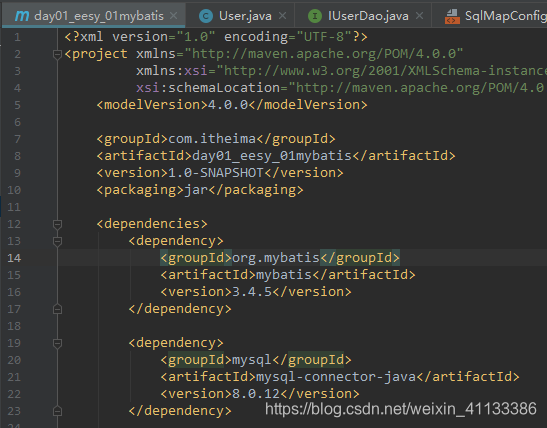Click the packaging value jar
The width and height of the screenshot is (547, 428).
196,190
